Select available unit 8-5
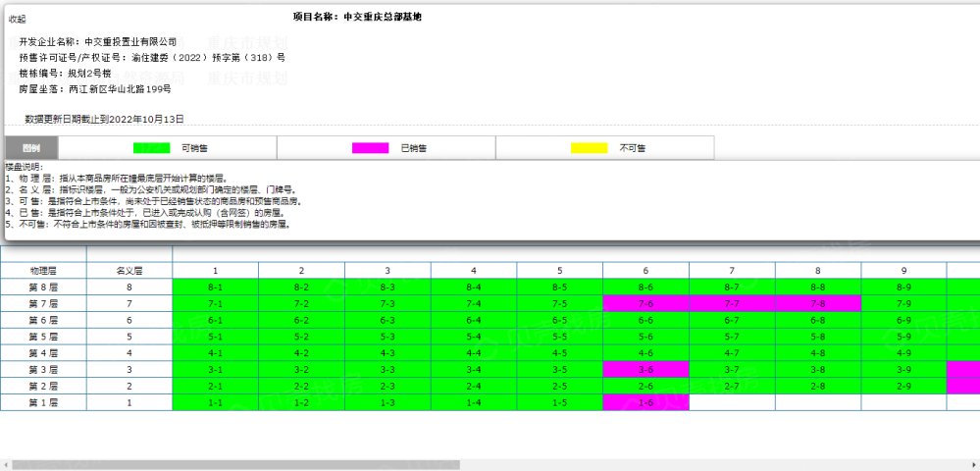 [x=560, y=288]
